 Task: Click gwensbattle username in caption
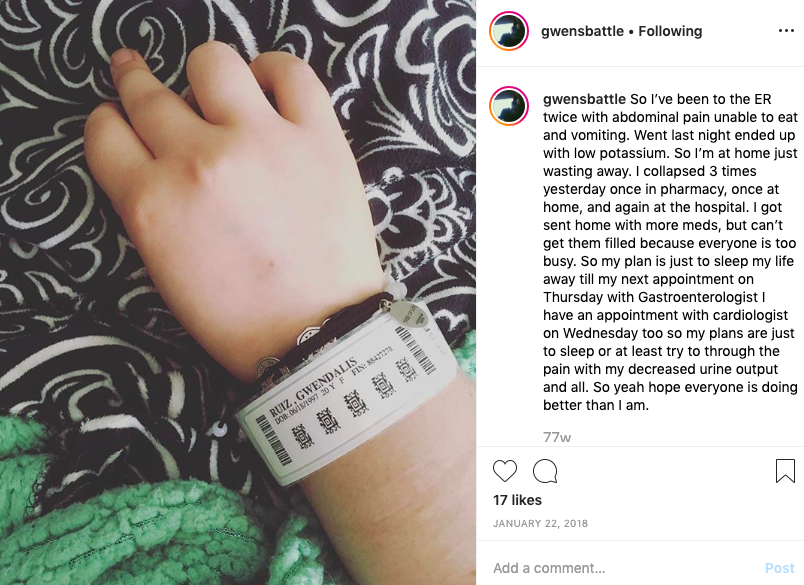pyautogui.click(x=585, y=99)
